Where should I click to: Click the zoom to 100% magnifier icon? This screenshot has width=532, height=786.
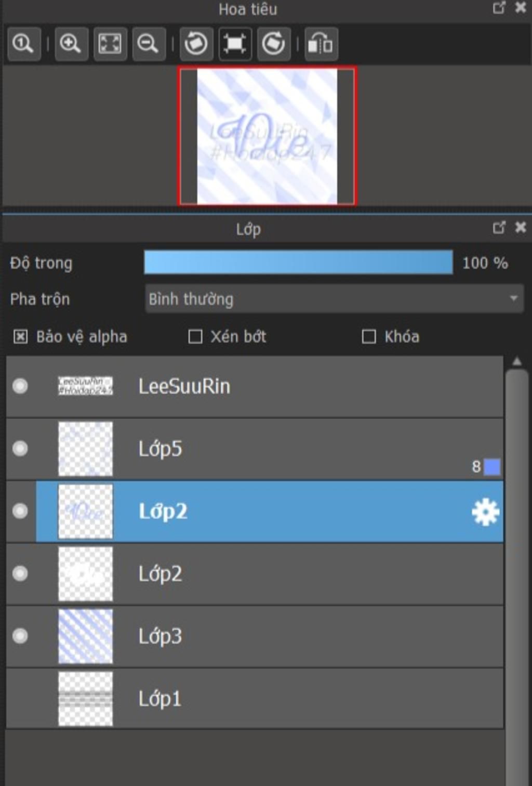23,44
